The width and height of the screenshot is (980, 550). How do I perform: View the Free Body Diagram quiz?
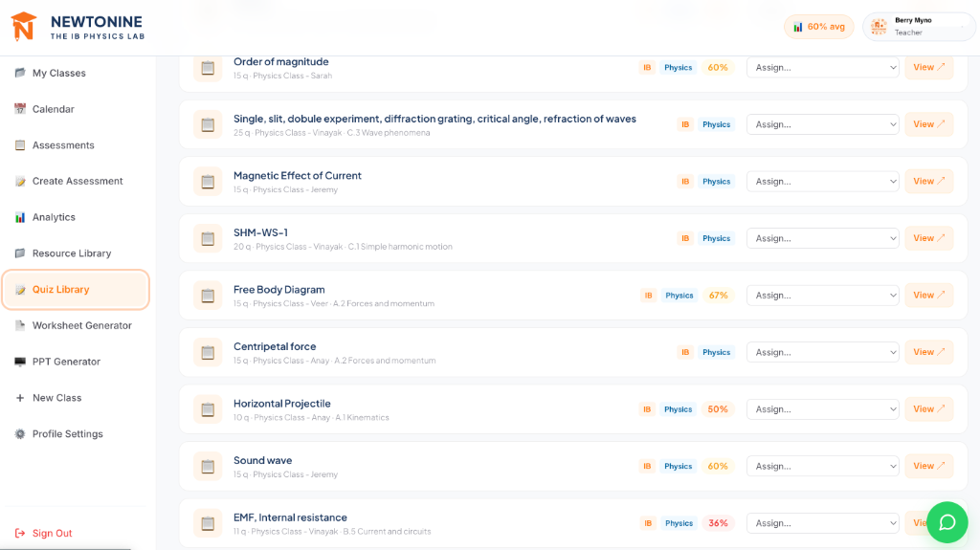[x=928, y=295]
